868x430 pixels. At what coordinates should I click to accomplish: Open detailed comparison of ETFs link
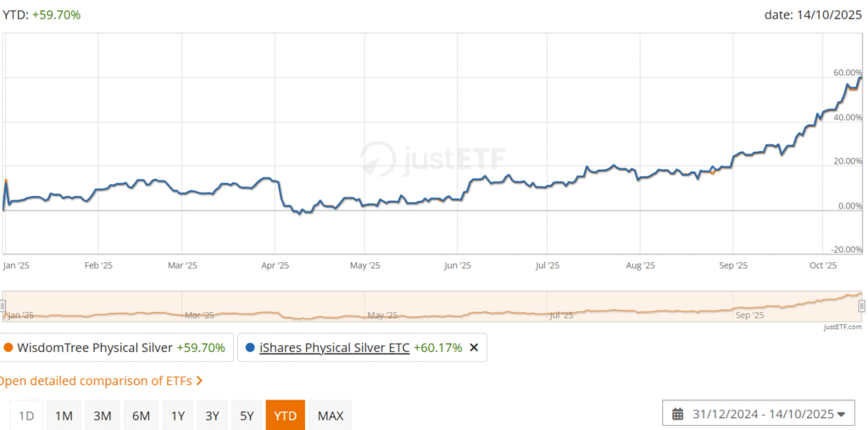95,381
